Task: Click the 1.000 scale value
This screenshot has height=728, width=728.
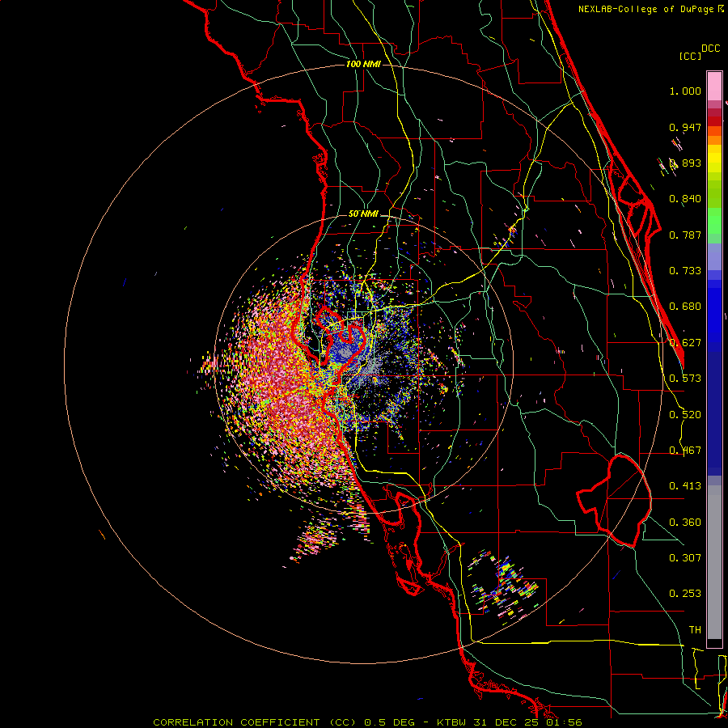Action: [685, 91]
